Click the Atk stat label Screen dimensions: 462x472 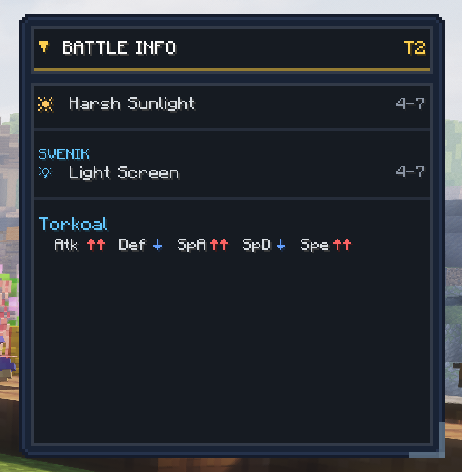click(66, 245)
